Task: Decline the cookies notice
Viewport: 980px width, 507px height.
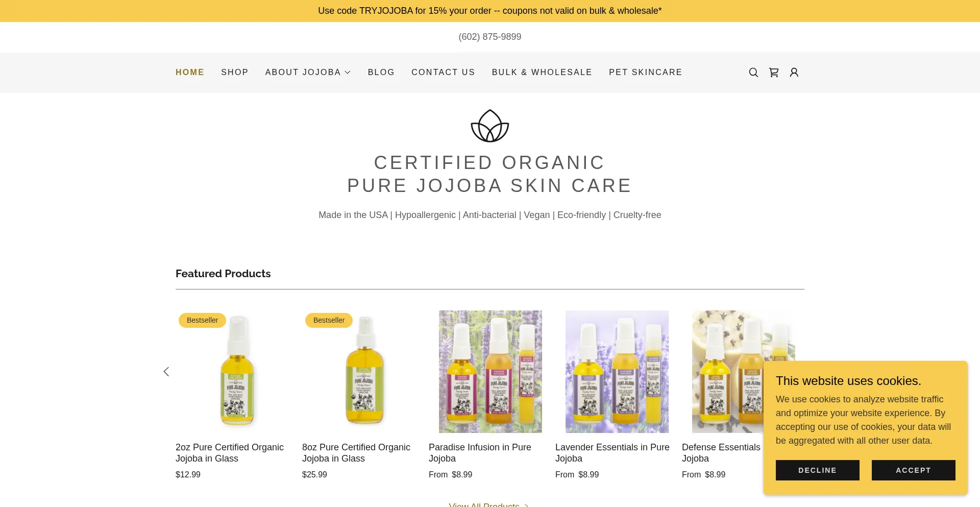Action: tap(818, 470)
